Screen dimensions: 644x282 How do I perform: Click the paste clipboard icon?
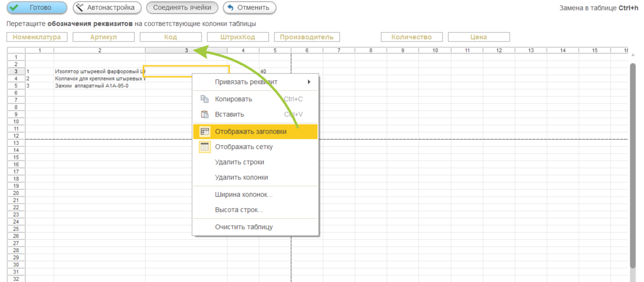[205, 115]
